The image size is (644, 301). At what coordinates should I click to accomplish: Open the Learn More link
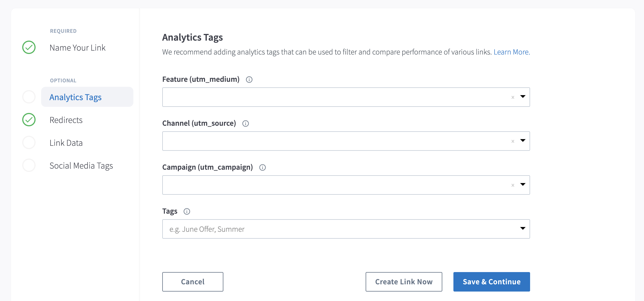tap(512, 52)
